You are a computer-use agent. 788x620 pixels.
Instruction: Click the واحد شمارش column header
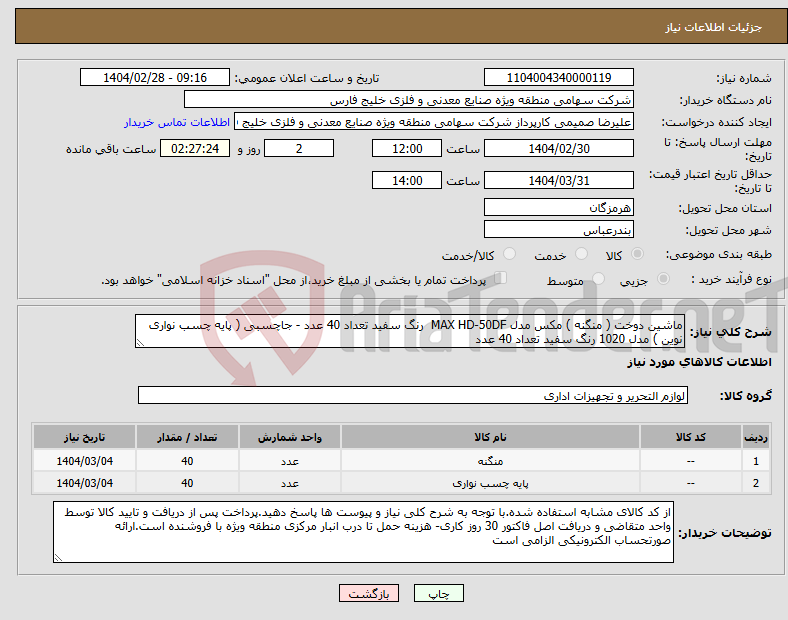coord(290,437)
